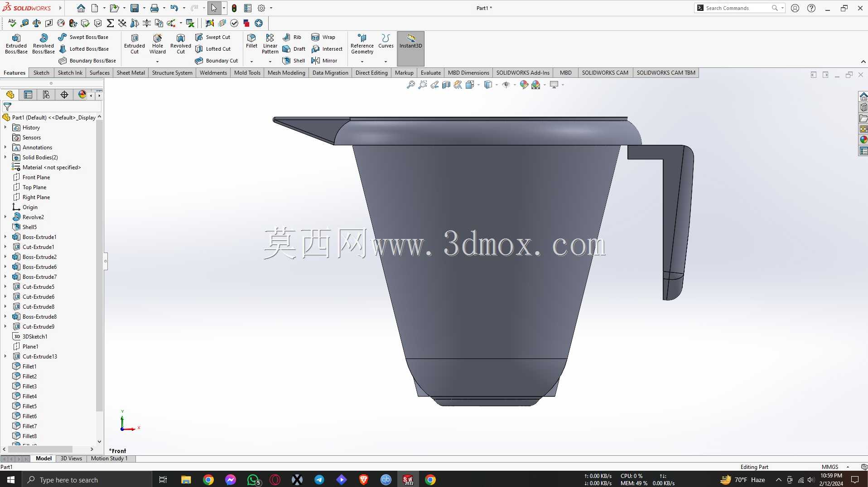Select Shell5 in the feature tree
Image resolution: width=868 pixels, height=487 pixels.
pyautogui.click(x=29, y=227)
